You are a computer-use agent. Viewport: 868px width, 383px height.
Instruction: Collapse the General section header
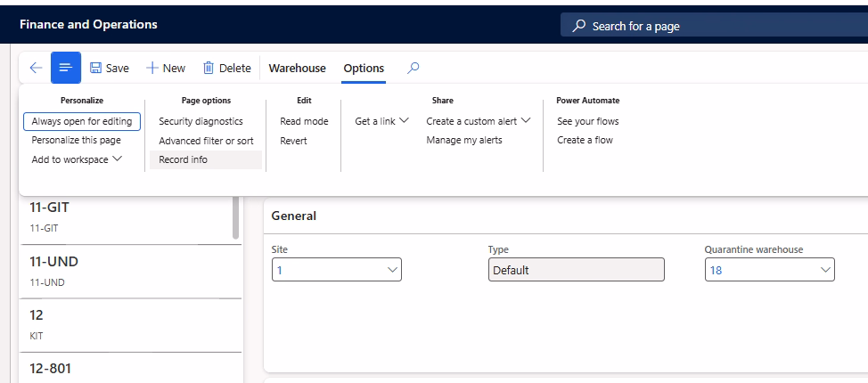[565, 216]
